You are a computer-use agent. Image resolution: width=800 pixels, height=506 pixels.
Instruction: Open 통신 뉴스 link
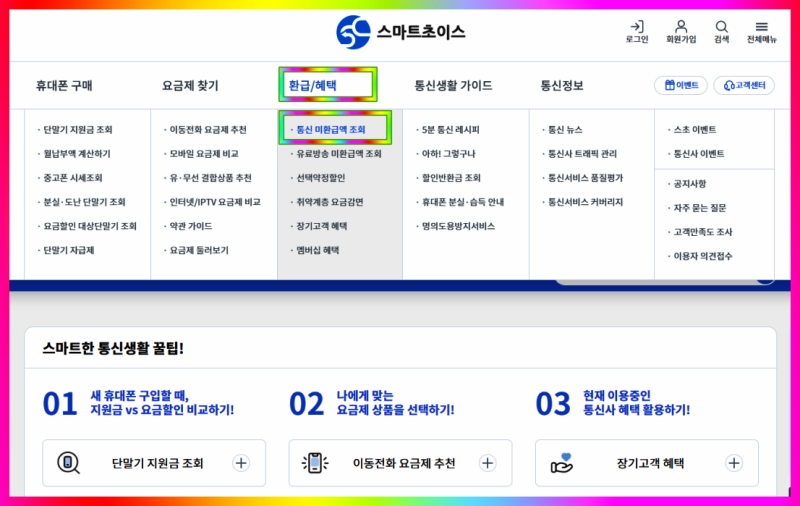pos(565,130)
